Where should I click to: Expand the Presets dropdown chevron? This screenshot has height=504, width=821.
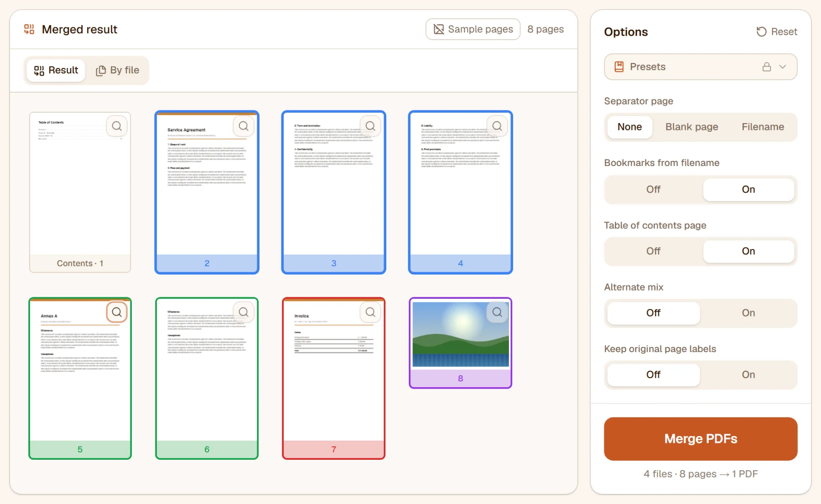pos(783,67)
